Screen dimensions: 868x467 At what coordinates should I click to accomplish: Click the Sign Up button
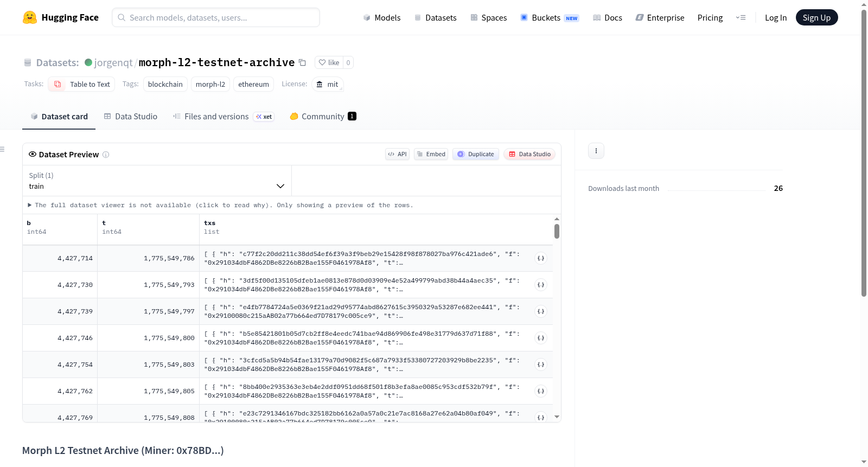click(x=816, y=17)
